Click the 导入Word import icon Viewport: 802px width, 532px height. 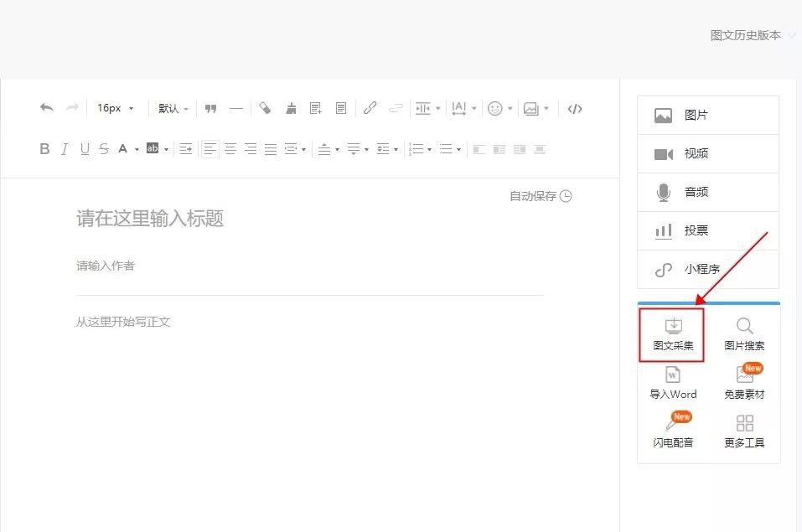pos(673,383)
